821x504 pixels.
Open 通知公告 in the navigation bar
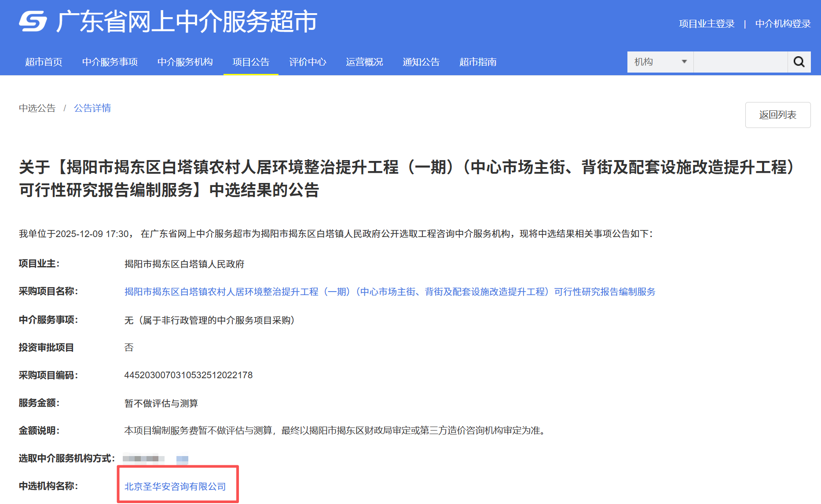click(x=421, y=62)
